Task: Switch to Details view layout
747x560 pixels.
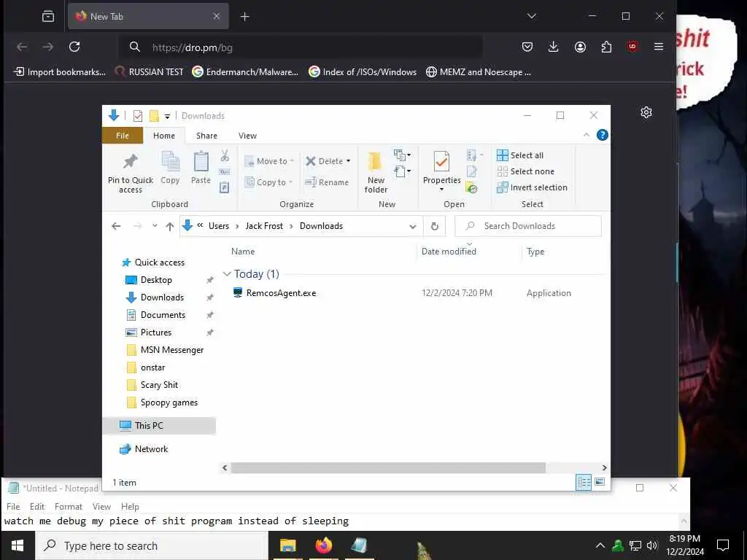Action: 584,483
